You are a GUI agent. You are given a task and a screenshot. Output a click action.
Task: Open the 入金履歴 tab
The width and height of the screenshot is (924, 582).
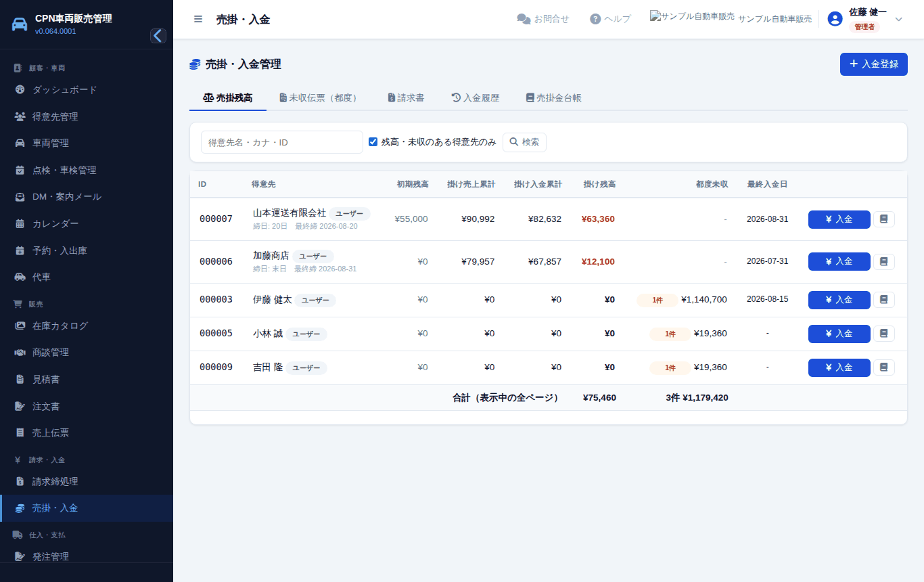click(x=476, y=98)
